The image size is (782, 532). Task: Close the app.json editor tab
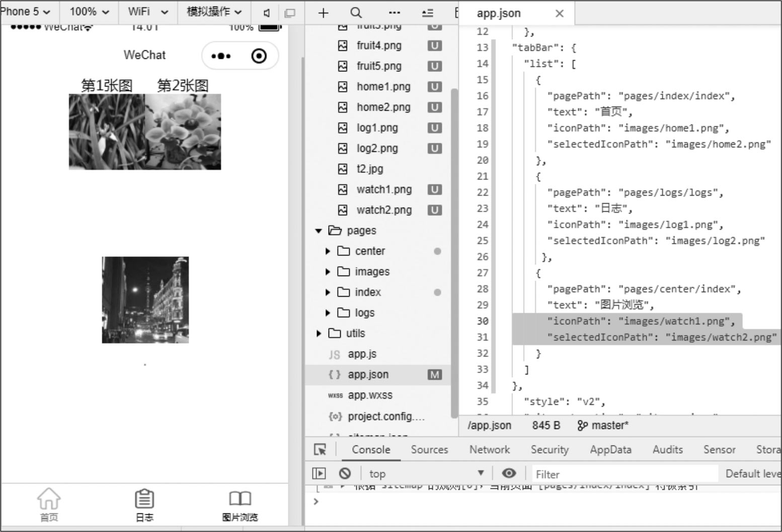(x=560, y=14)
